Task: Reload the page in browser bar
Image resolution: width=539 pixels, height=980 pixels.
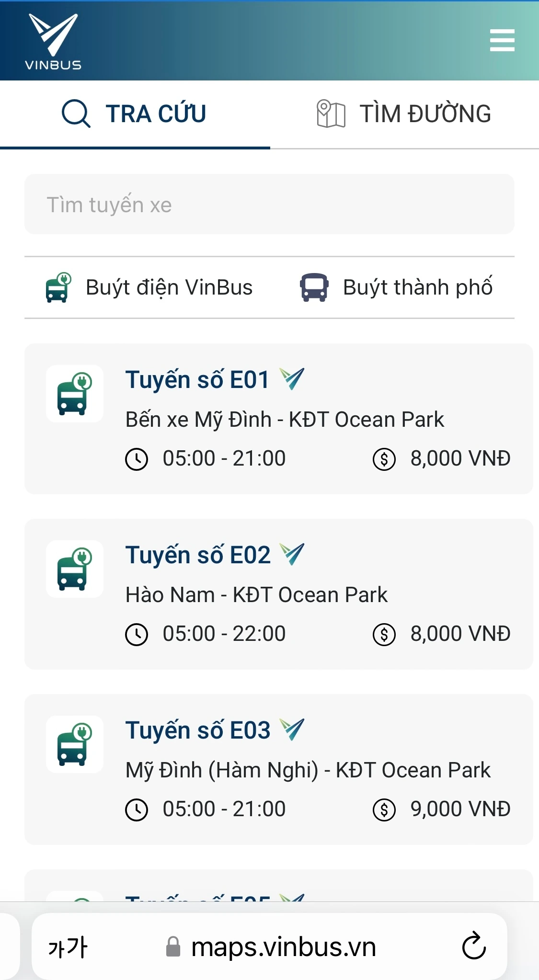Action: click(x=474, y=946)
